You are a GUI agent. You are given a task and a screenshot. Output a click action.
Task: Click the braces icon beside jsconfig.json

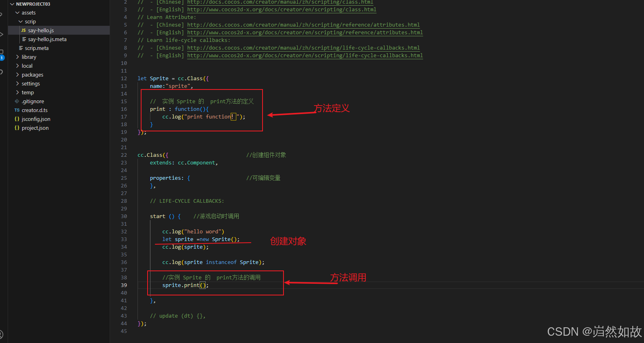tap(17, 119)
